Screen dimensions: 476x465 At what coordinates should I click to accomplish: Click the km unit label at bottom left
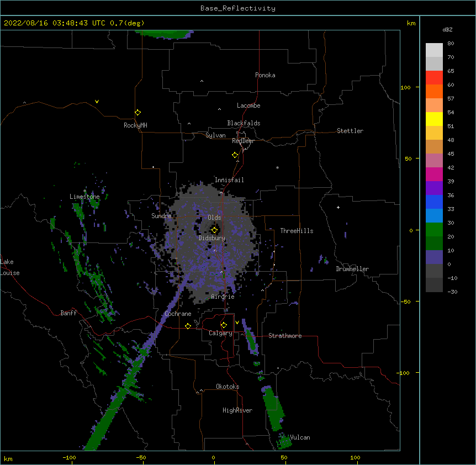(x=8, y=458)
